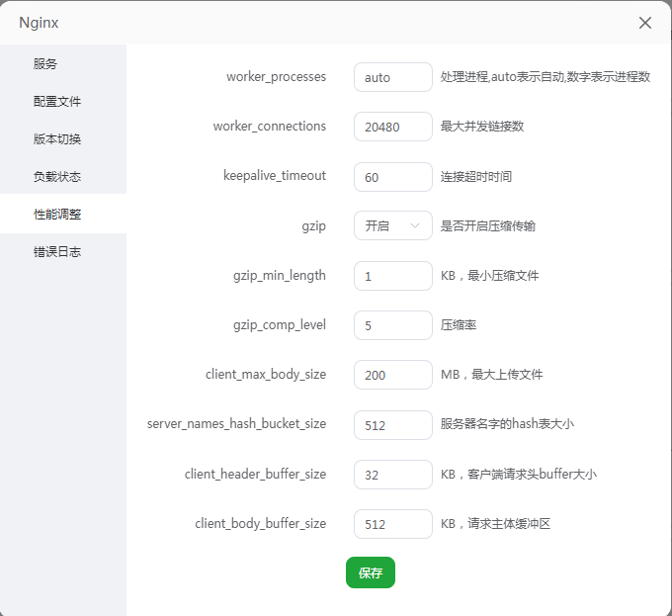Viewport: 672px width, 616px height.
Task: Click the Nginx dialog title text
Action: pyautogui.click(x=40, y=23)
